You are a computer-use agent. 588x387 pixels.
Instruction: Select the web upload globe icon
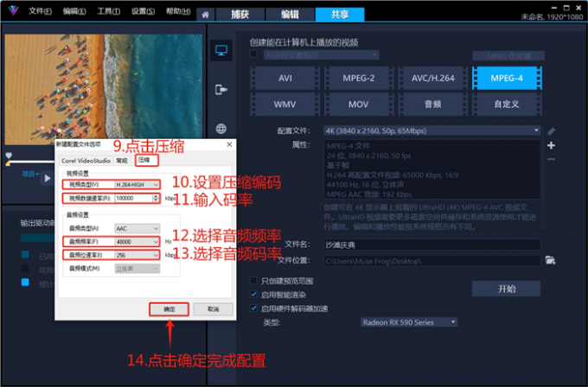(x=220, y=129)
